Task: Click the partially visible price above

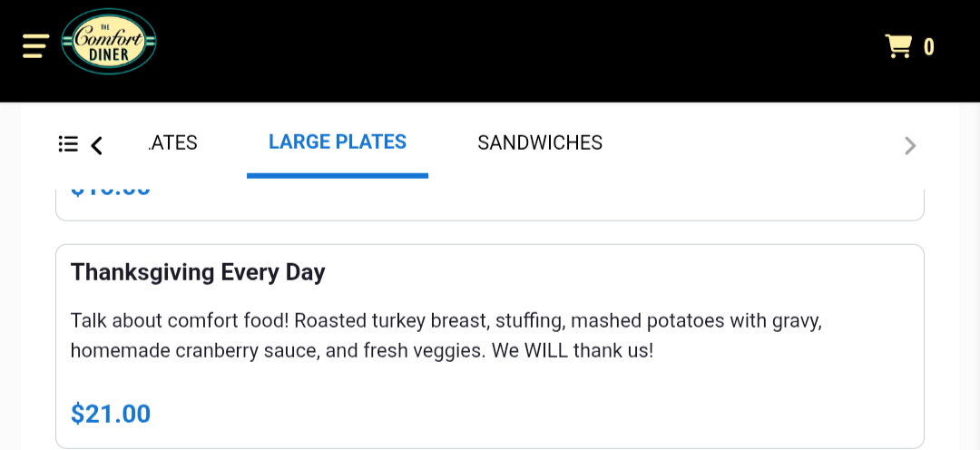Action: pyautogui.click(x=111, y=190)
